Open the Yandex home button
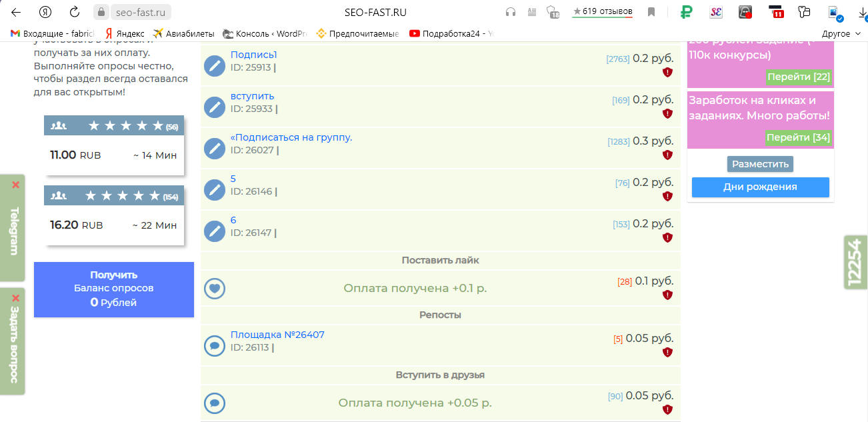The width and height of the screenshot is (868, 422). tap(45, 12)
